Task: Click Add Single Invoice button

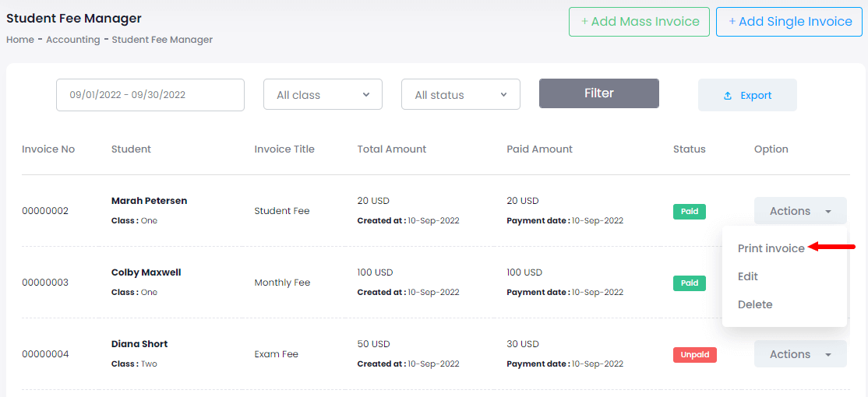Action: (x=789, y=22)
